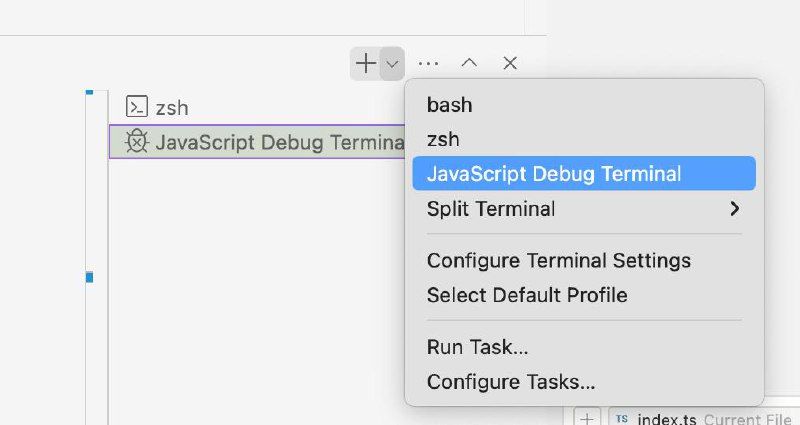
Task: Expand the Split Terminal submenu arrow
Action: point(735,209)
